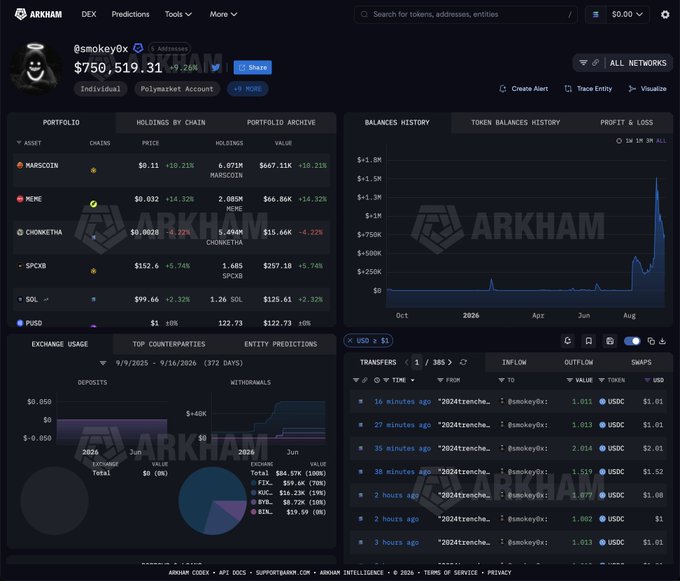Copy transfers using the copy icon
The height and width of the screenshot is (581, 680).
pyautogui.click(x=651, y=341)
